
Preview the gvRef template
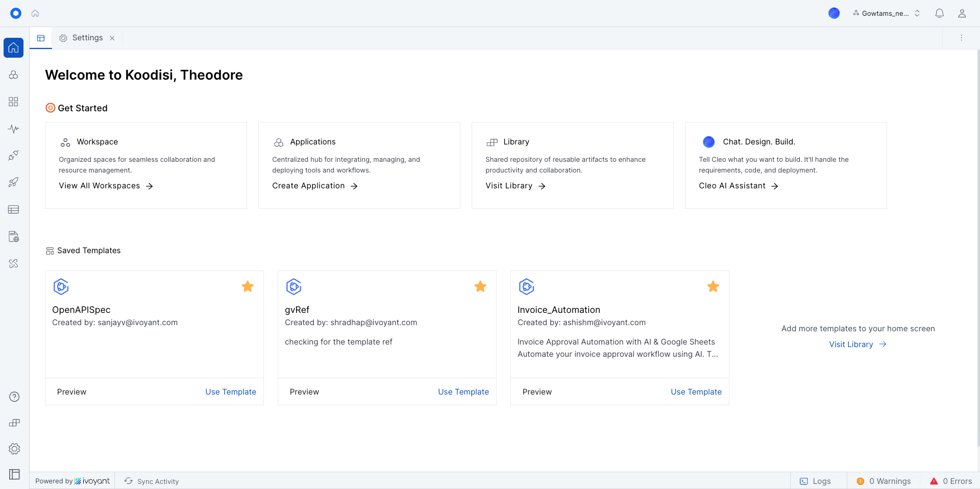(x=304, y=392)
